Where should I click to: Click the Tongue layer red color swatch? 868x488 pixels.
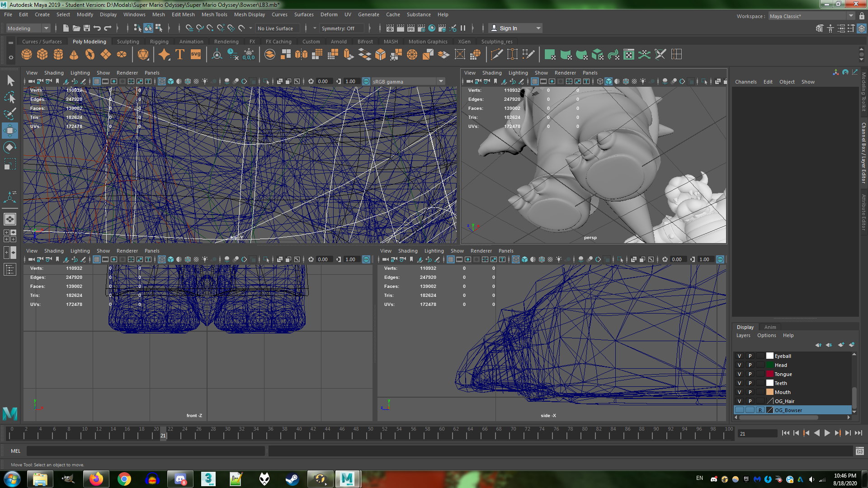point(770,374)
